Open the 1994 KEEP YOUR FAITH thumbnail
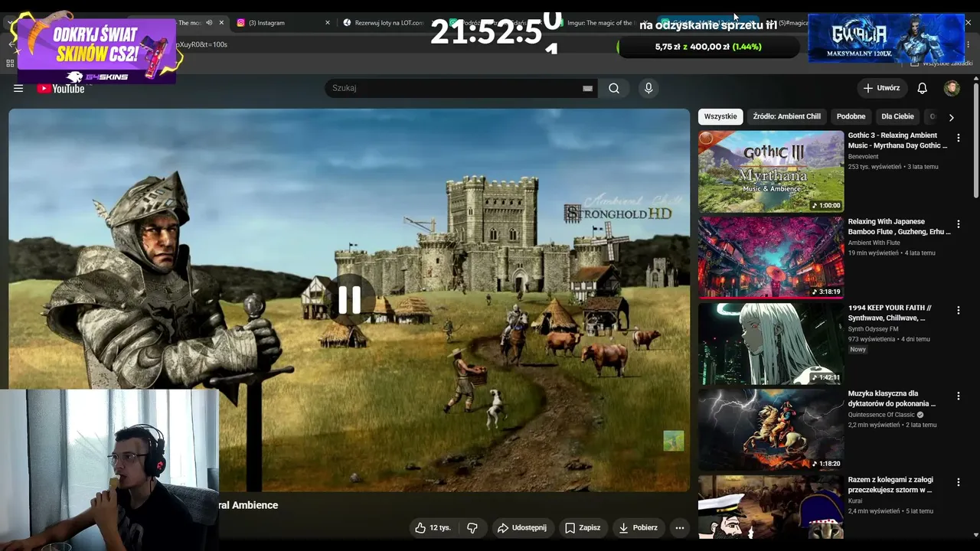The width and height of the screenshot is (980, 551). (771, 344)
